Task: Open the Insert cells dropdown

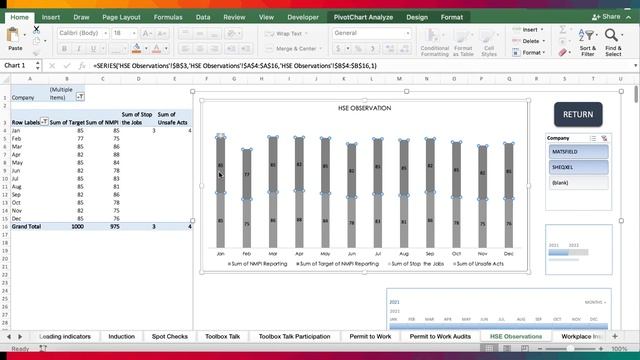Action: (x=528, y=30)
